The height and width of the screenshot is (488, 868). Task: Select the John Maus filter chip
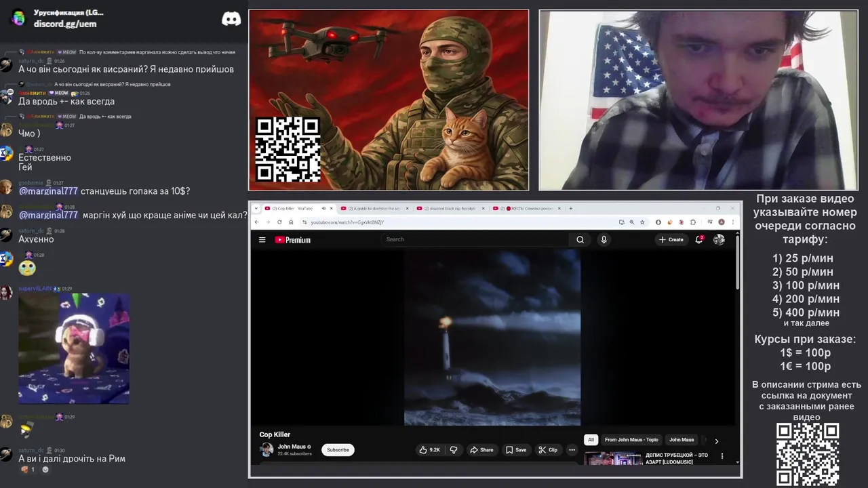pyautogui.click(x=682, y=440)
